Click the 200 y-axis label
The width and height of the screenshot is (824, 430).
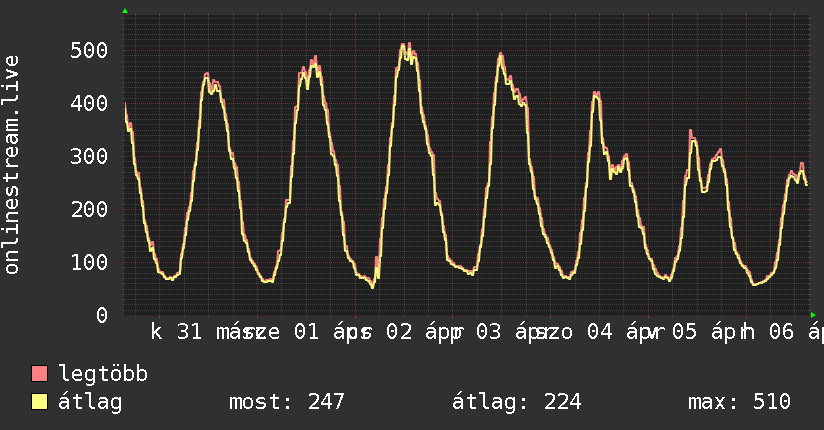coord(89,209)
